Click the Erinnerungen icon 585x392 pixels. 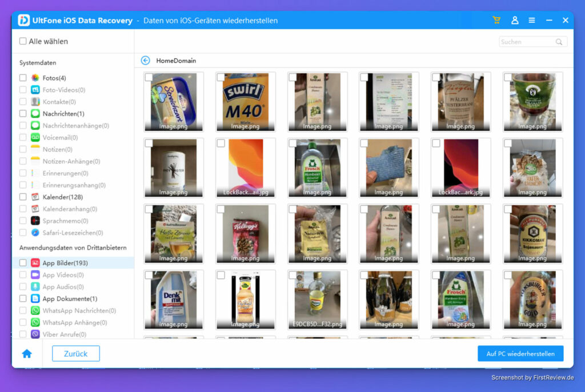[35, 173]
